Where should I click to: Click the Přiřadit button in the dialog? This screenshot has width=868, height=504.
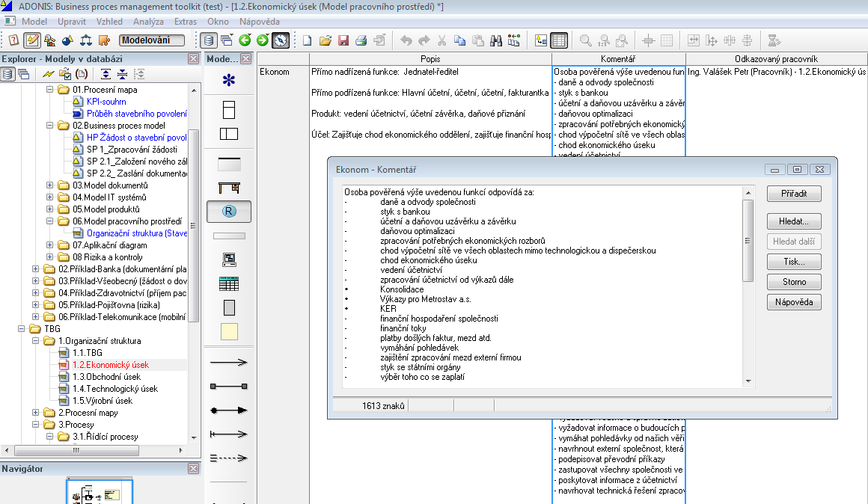(794, 194)
